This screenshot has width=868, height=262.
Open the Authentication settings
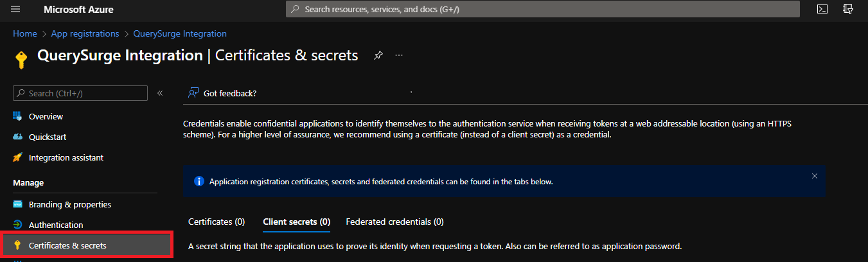click(56, 225)
